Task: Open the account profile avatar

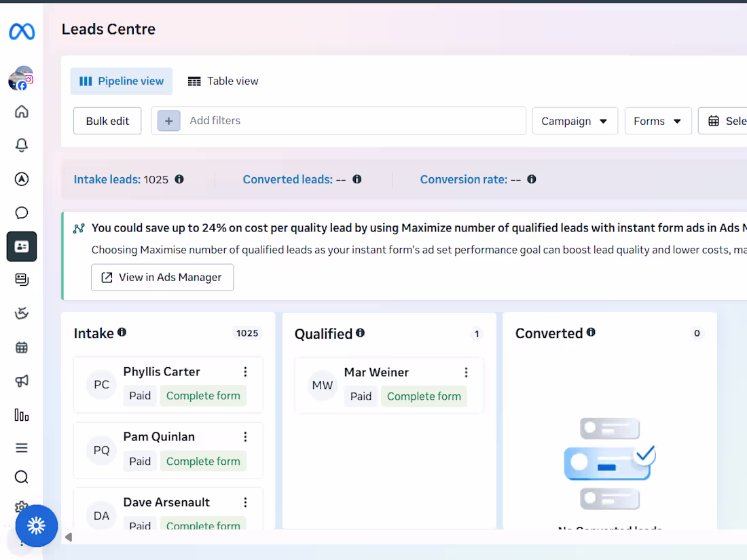Action: [x=21, y=78]
